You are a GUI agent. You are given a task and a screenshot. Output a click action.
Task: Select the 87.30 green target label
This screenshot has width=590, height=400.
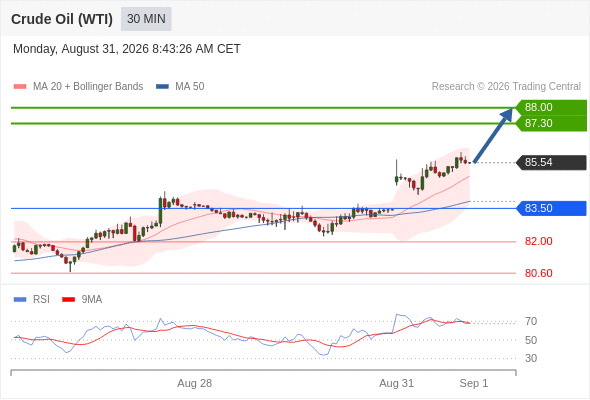pyautogui.click(x=551, y=123)
